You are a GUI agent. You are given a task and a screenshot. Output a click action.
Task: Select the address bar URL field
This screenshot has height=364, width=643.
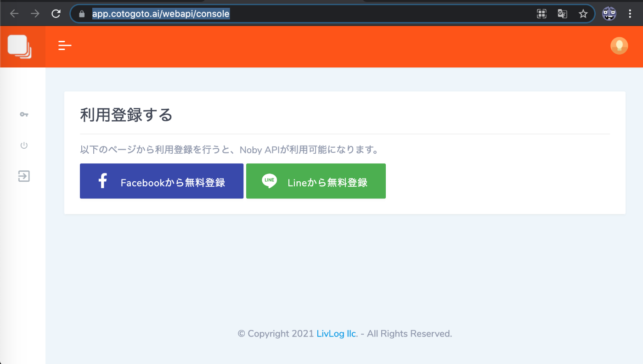click(332, 14)
